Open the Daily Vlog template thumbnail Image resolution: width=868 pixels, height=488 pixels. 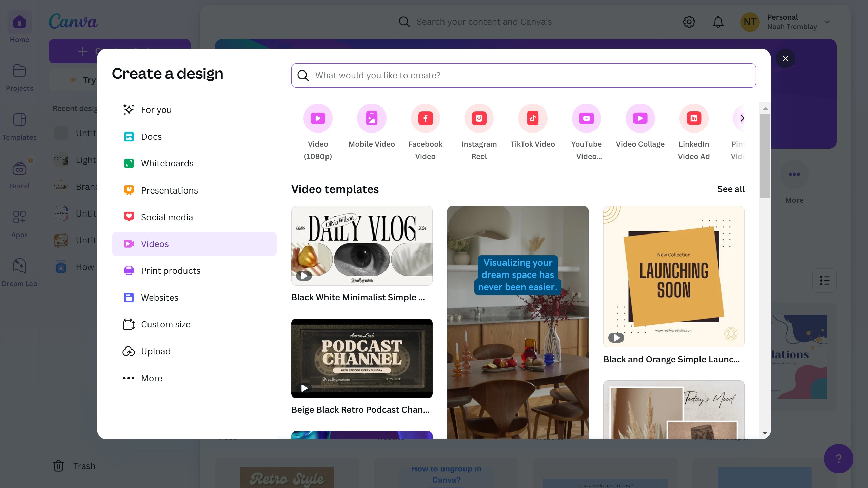point(362,246)
